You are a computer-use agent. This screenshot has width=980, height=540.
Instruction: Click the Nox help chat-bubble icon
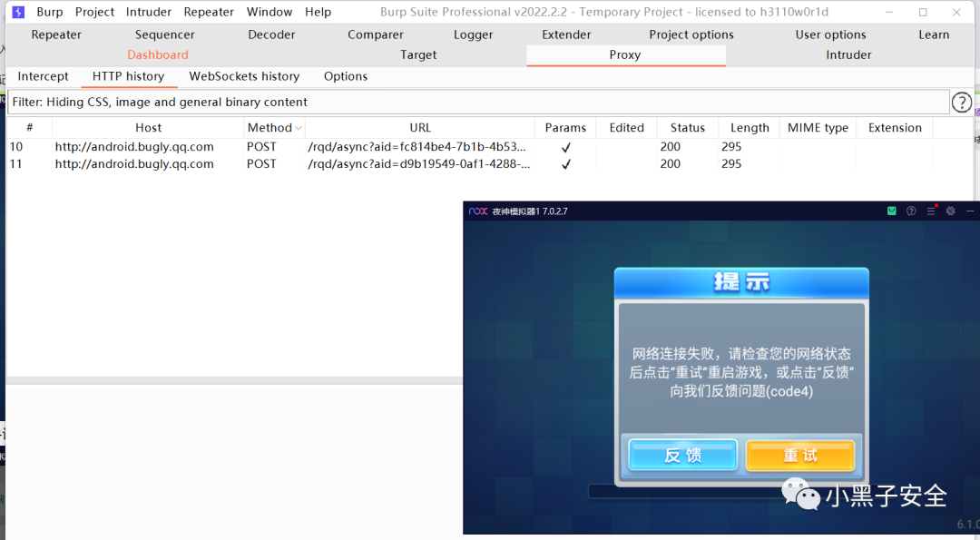click(x=911, y=211)
